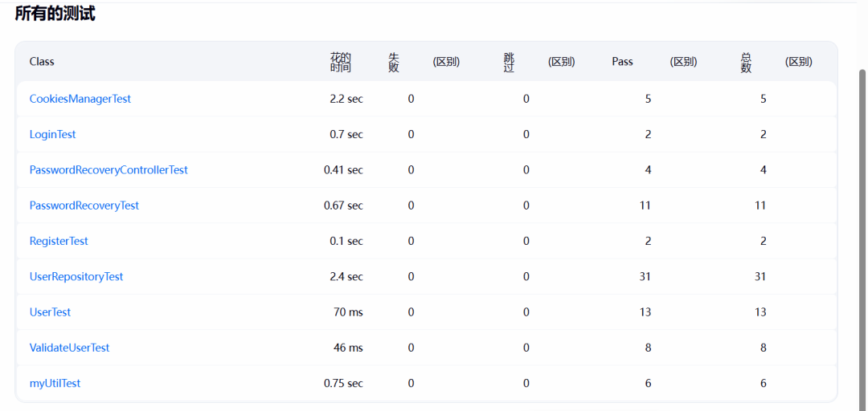Click UserRepositoryTest pass count 31
Screen dimensions: 868x411
coord(645,277)
